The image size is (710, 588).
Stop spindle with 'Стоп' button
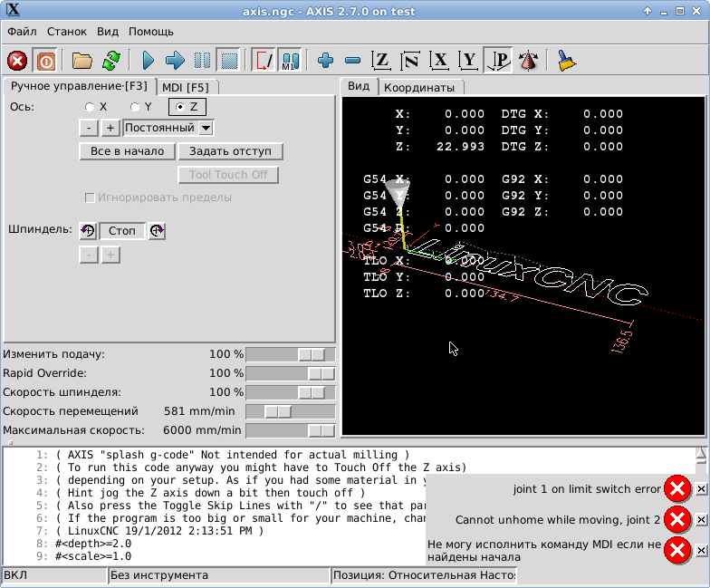tap(122, 231)
